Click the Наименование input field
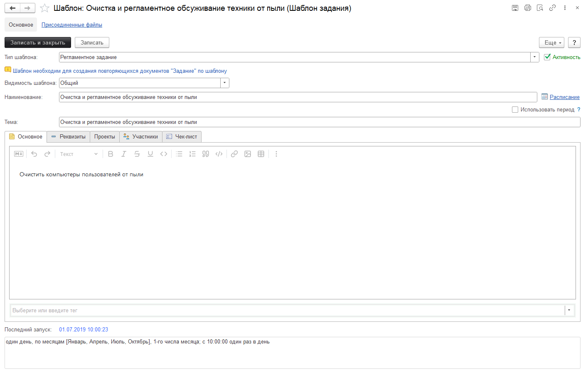 click(298, 97)
